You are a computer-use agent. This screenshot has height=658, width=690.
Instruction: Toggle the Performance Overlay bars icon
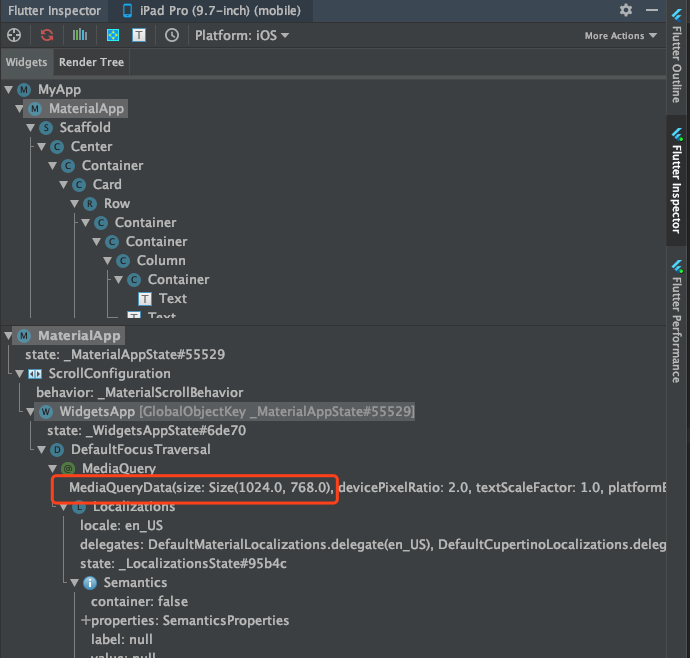80,35
